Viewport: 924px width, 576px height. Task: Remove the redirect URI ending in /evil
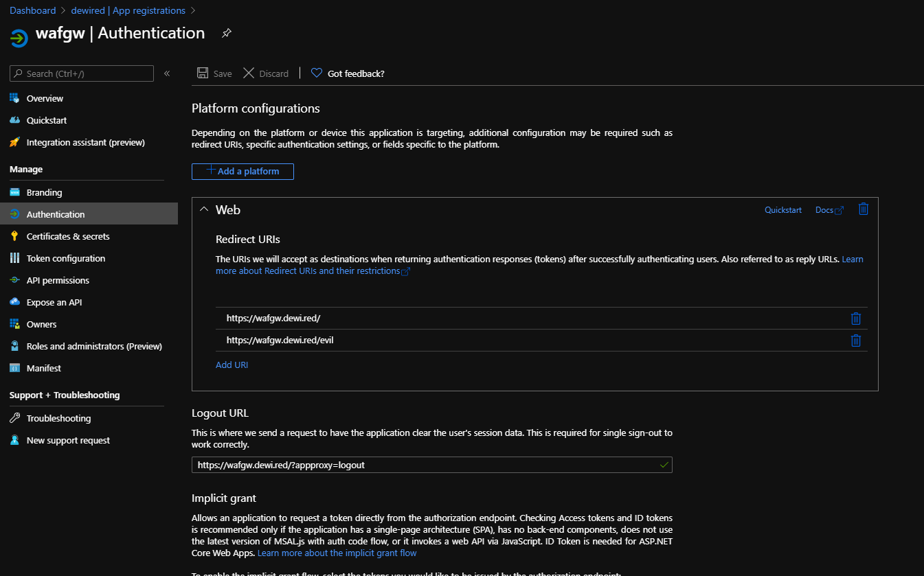(x=855, y=340)
